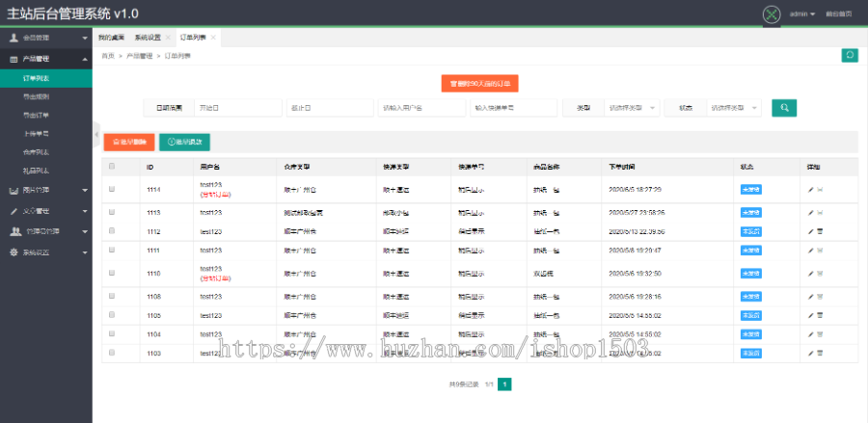
Task: Delete order 1105 with trash icon
Action: tap(820, 316)
